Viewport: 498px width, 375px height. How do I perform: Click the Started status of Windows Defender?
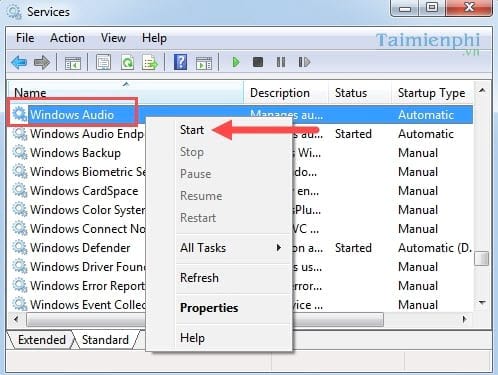click(x=353, y=248)
